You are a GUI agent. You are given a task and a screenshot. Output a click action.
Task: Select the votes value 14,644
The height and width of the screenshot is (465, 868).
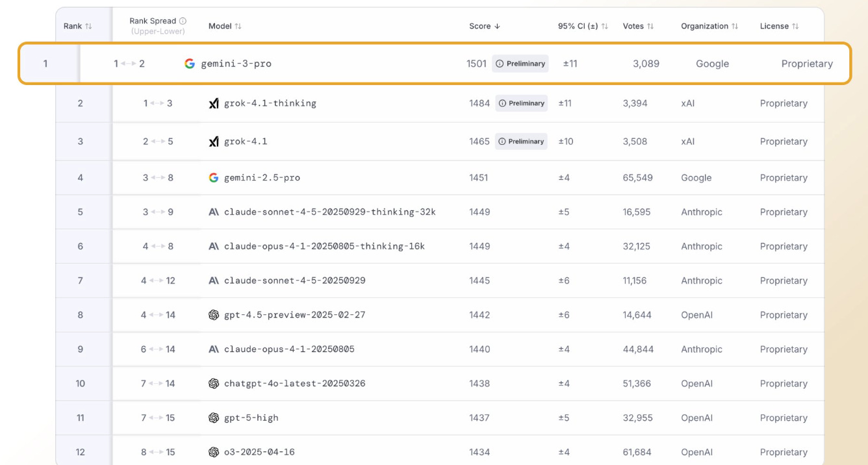click(637, 315)
